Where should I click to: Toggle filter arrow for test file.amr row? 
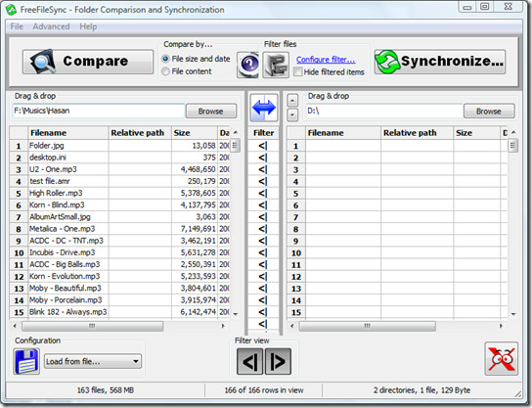coord(263,182)
